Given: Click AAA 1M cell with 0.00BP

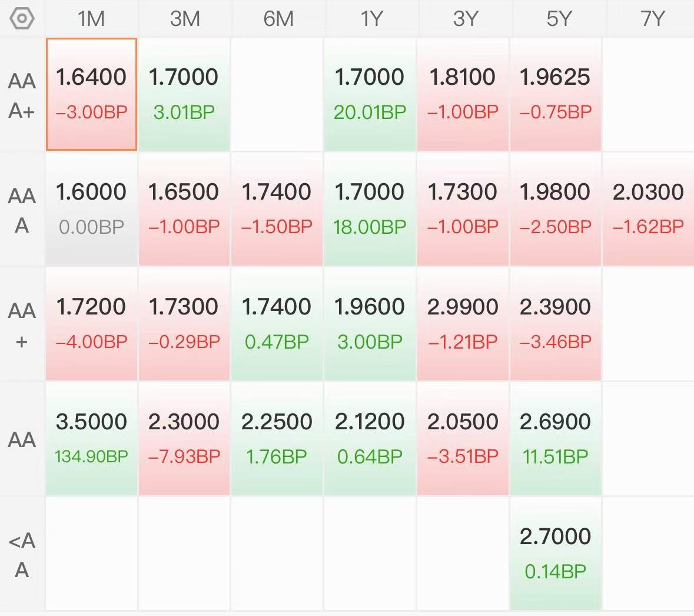Looking at the screenshot, I should 91,209.
